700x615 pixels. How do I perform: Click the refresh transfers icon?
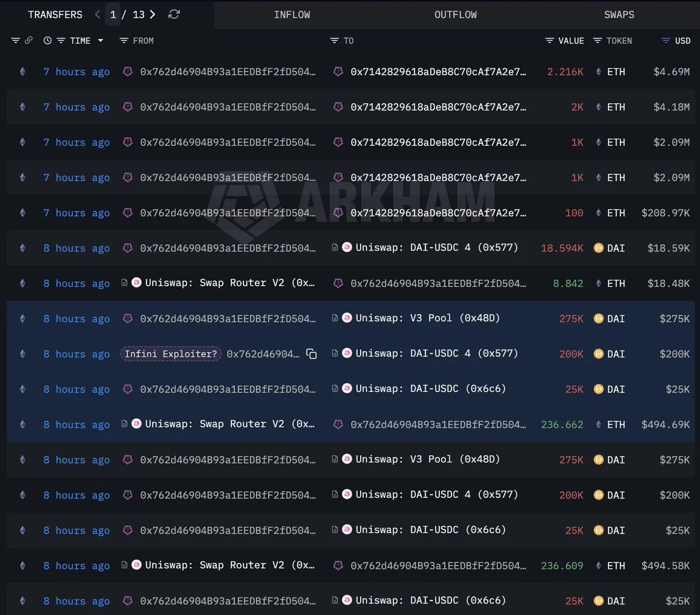(x=174, y=15)
